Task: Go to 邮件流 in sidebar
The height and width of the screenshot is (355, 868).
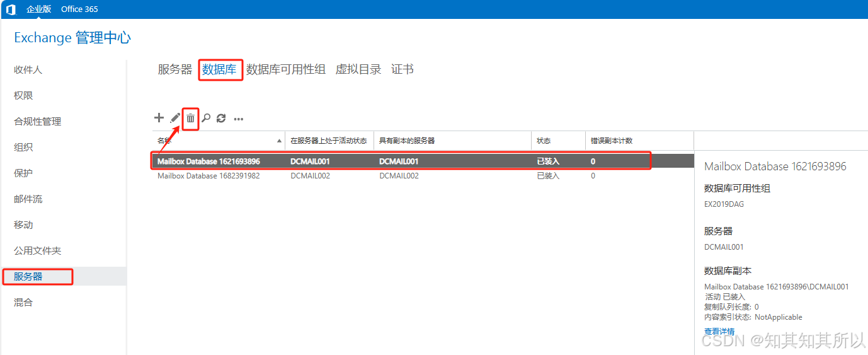Action: (28, 199)
